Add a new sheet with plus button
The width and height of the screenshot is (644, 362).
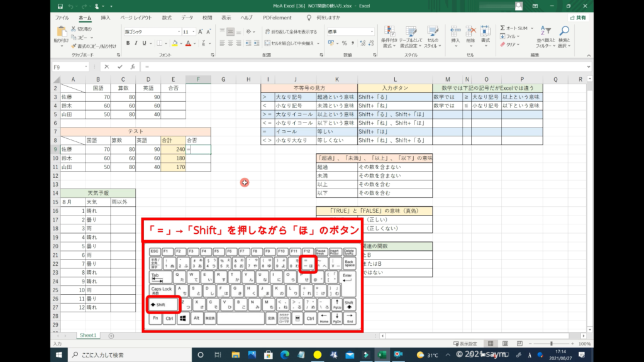click(111, 336)
